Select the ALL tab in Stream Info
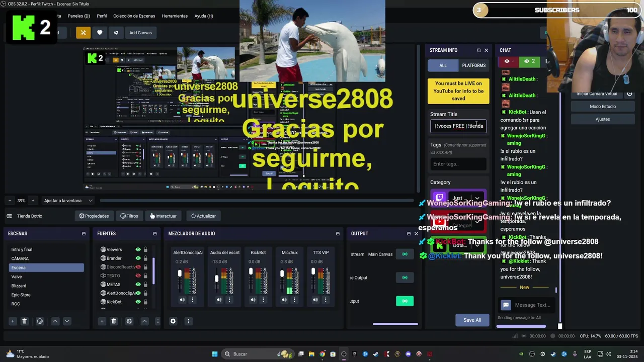Viewport: 644px width, 362px height. pyautogui.click(x=443, y=65)
